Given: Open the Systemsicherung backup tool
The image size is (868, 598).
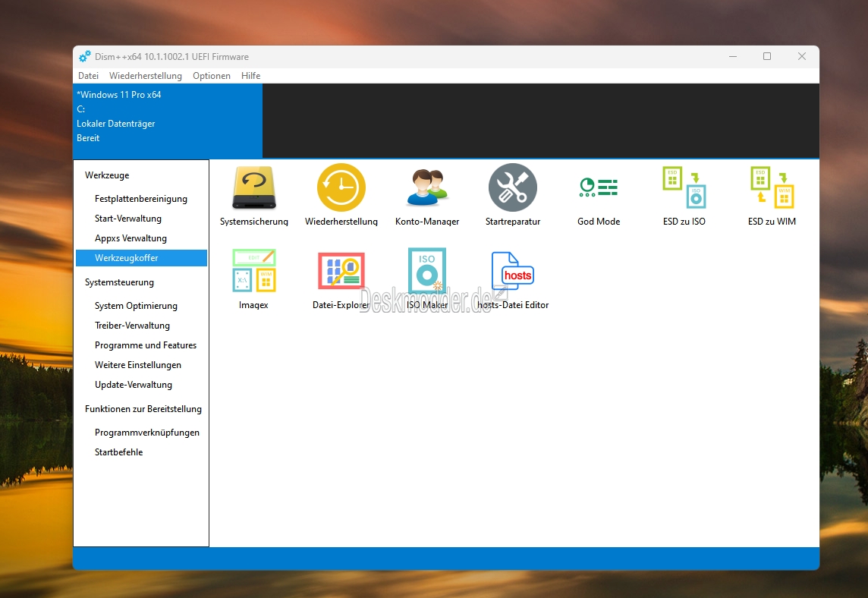Looking at the screenshot, I should pos(253,187).
